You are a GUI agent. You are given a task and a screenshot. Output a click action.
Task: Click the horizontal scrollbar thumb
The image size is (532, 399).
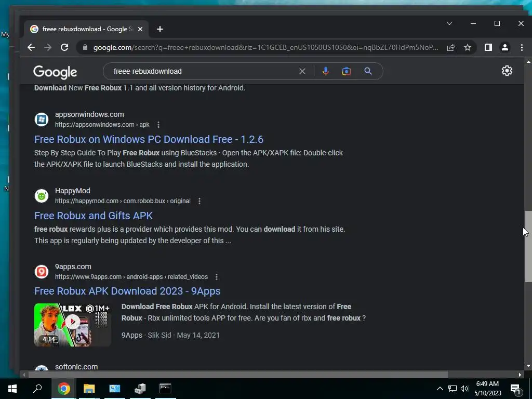pos(238,375)
